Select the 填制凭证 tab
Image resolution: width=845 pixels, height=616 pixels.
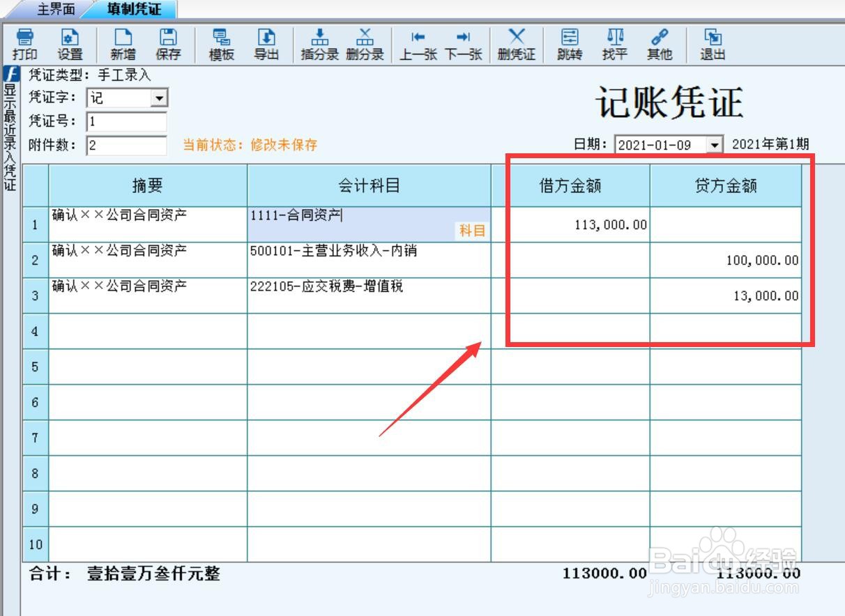pyautogui.click(x=134, y=9)
